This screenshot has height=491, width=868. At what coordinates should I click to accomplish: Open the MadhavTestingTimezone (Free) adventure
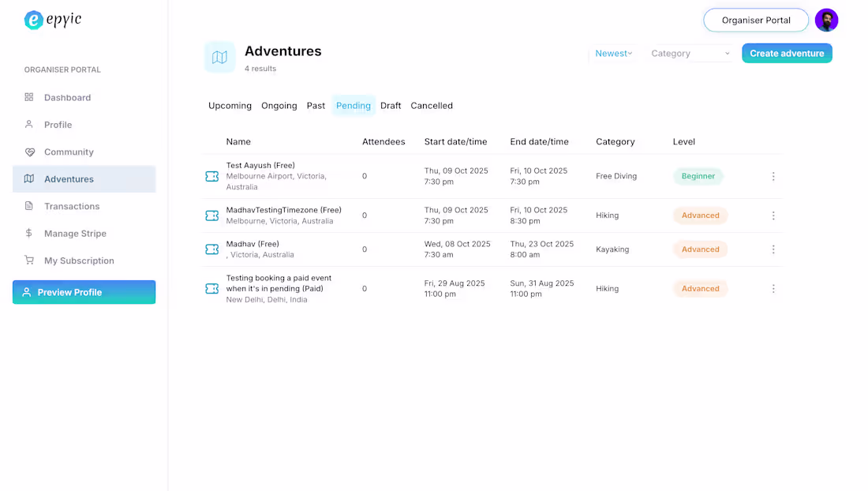pos(283,210)
